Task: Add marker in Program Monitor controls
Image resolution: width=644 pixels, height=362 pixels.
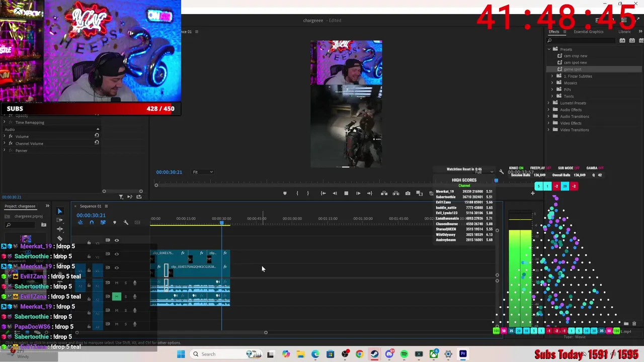Action: pos(285,194)
